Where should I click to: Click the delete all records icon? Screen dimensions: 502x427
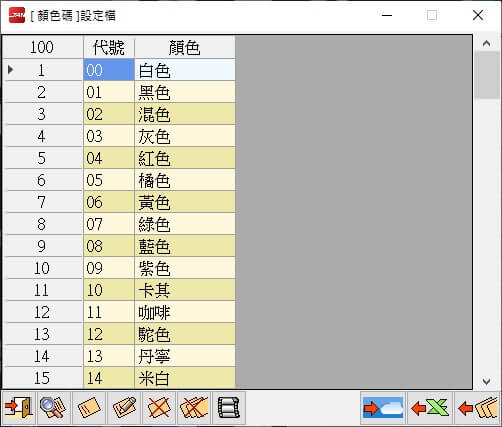194,407
